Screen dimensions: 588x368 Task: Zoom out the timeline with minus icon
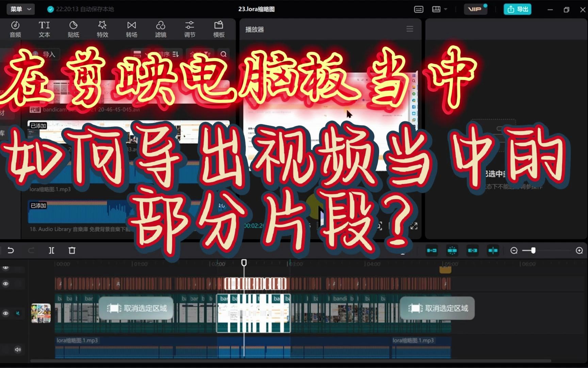(514, 250)
